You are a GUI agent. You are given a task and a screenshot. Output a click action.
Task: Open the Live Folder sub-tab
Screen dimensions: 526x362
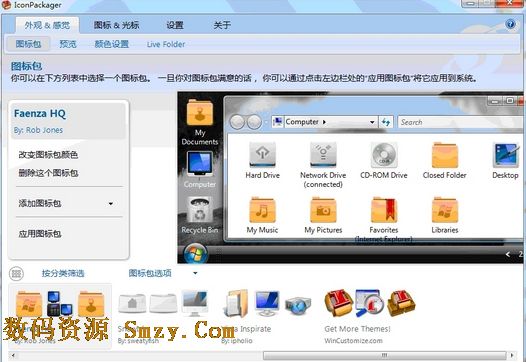[x=166, y=44]
